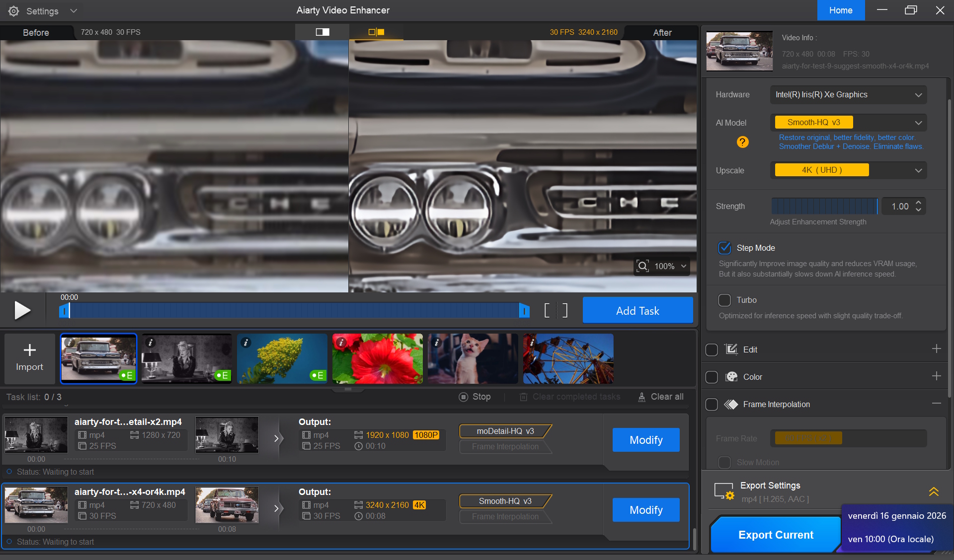The width and height of the screenshot is (954, 560).
Task: Switch to the Home tab
Action: [x=841, y=10]
